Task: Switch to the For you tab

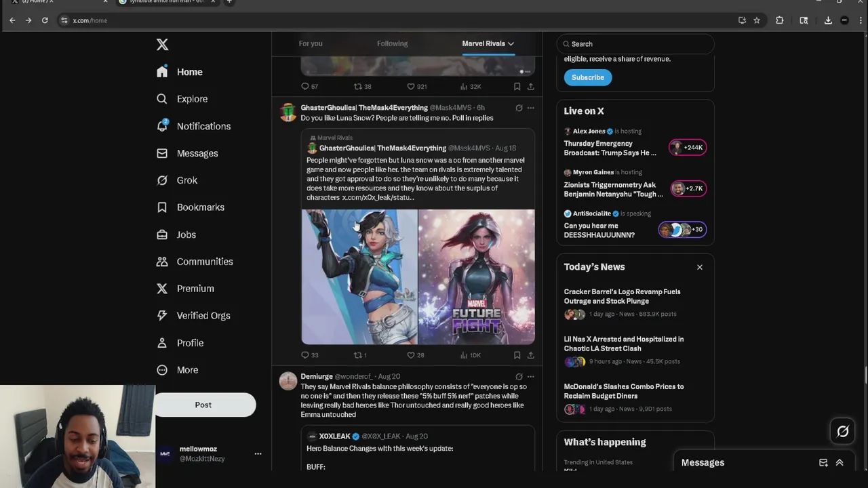Action: click(x=311, y=43)
